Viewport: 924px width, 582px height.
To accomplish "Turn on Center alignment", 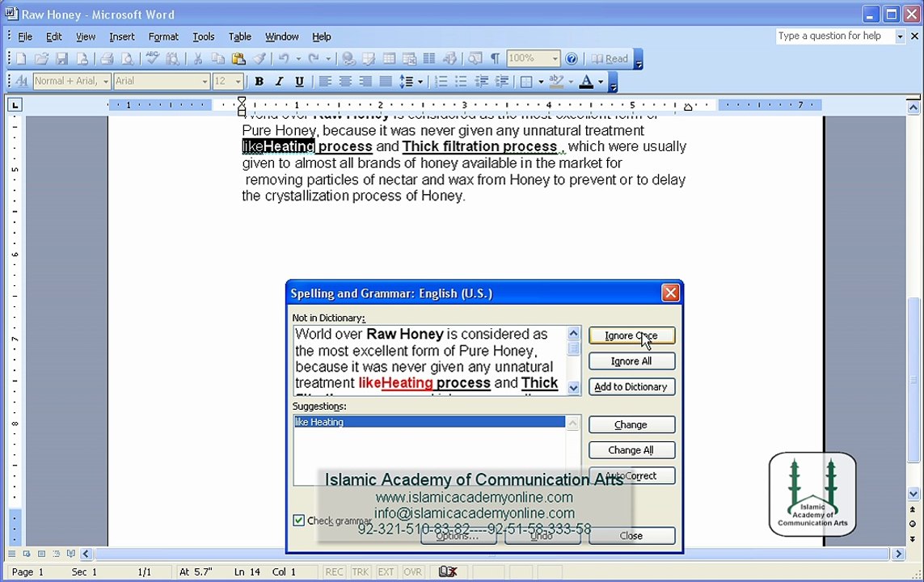I will [345, 82].
